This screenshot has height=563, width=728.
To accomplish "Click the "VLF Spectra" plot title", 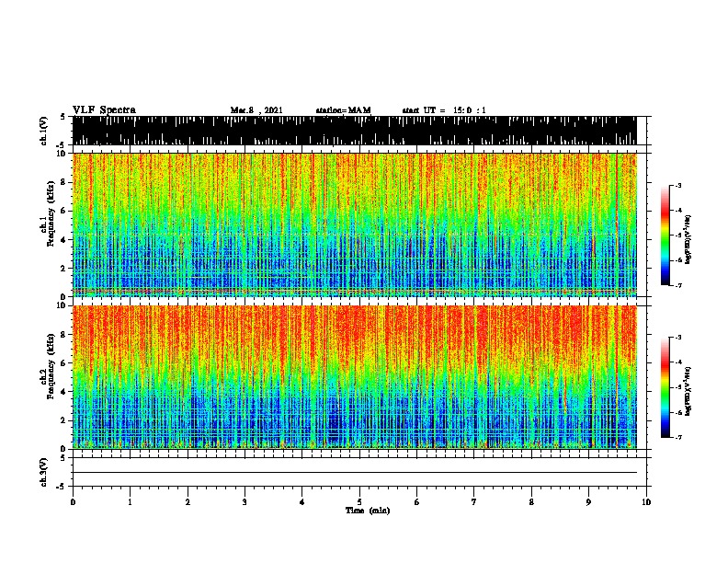I will tap(104, 109).
